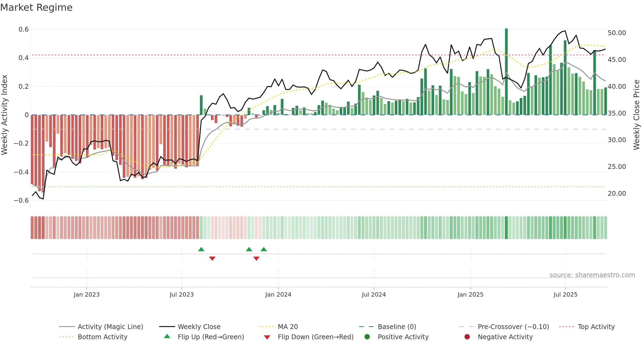Toggle Pre-Crossover (−0.10) legend entry
644x362 pixels.
point(504,327)
